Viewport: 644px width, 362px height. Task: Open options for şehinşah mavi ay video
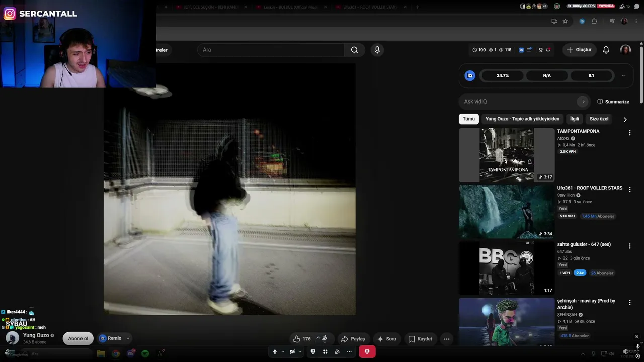pos(629,302)
